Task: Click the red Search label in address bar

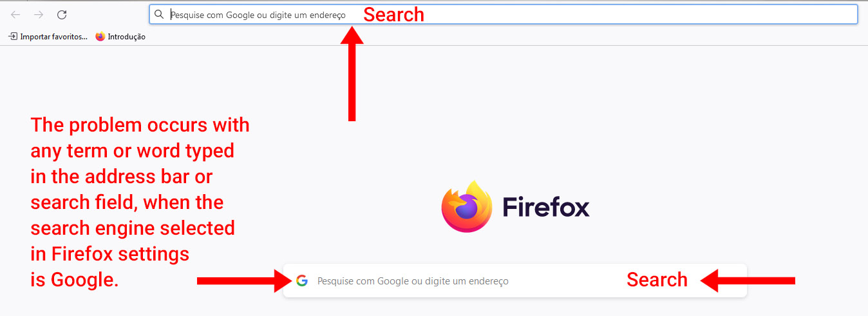Action: click(x=394, y=14)
